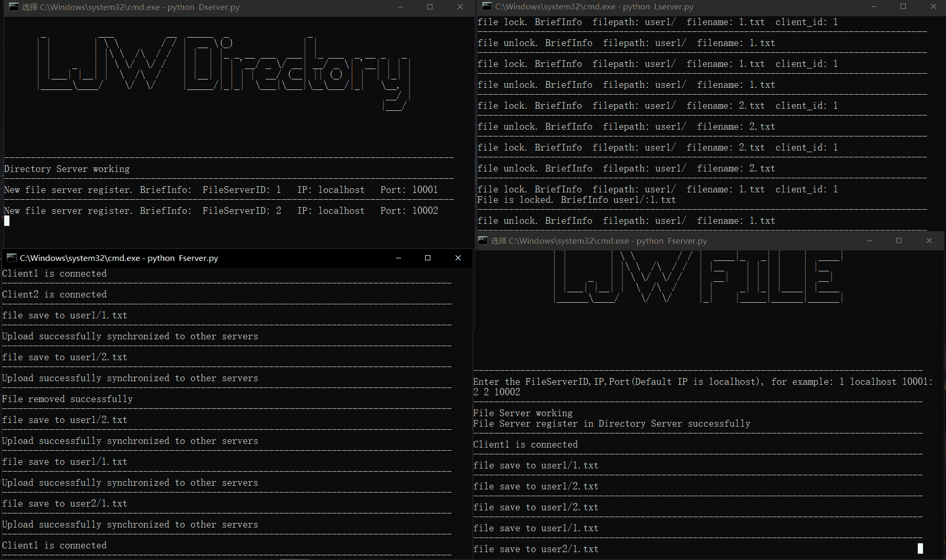Click the Dserver.py window title text
Screen dimensions: 946x560
[x=131, y=7]
